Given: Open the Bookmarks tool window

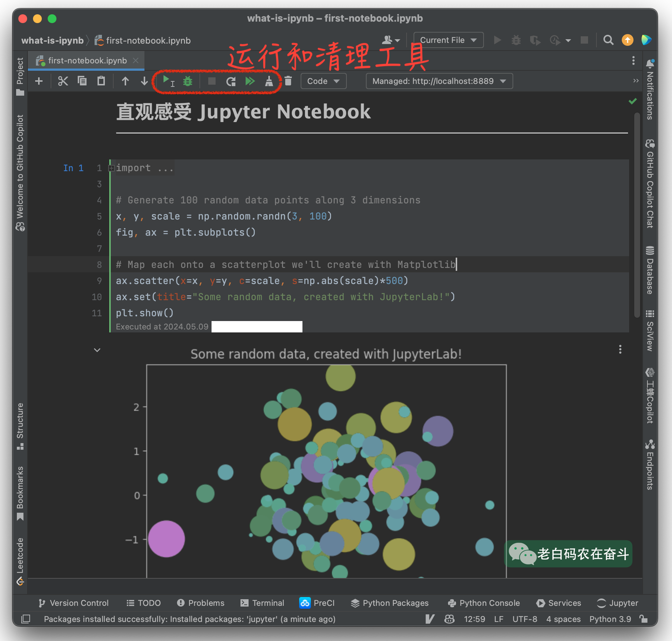Looking at the screenshot, I should 20,493.
